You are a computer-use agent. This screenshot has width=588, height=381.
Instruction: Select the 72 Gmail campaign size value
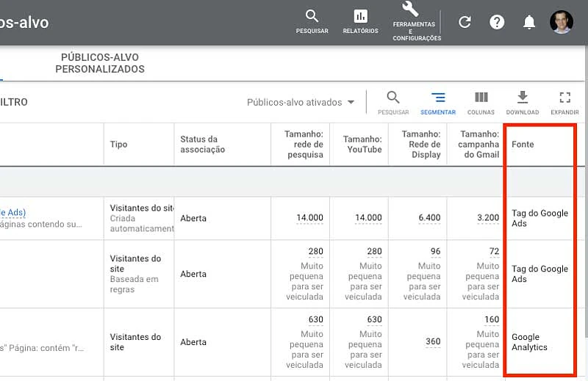click(x=494, y=251)
